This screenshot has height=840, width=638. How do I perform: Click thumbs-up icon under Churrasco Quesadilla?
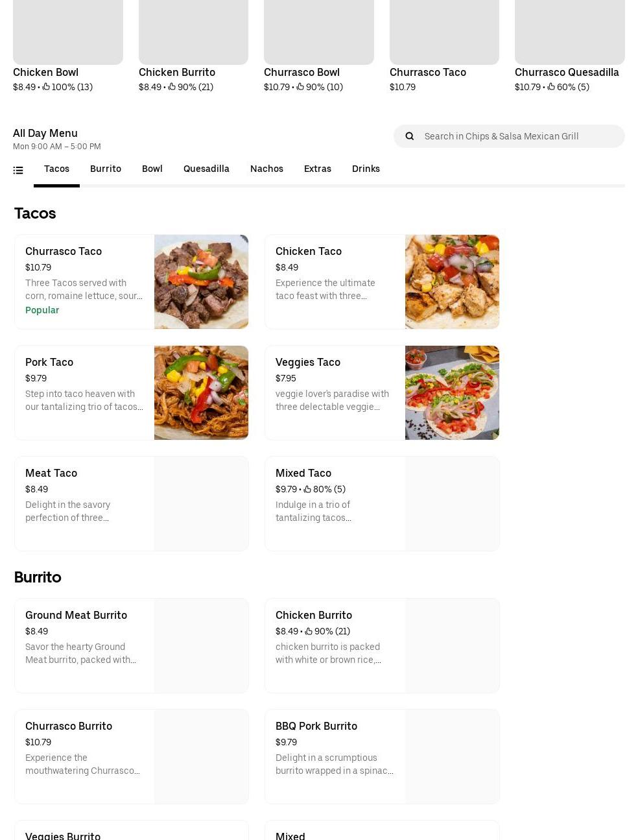click(551, 87)
